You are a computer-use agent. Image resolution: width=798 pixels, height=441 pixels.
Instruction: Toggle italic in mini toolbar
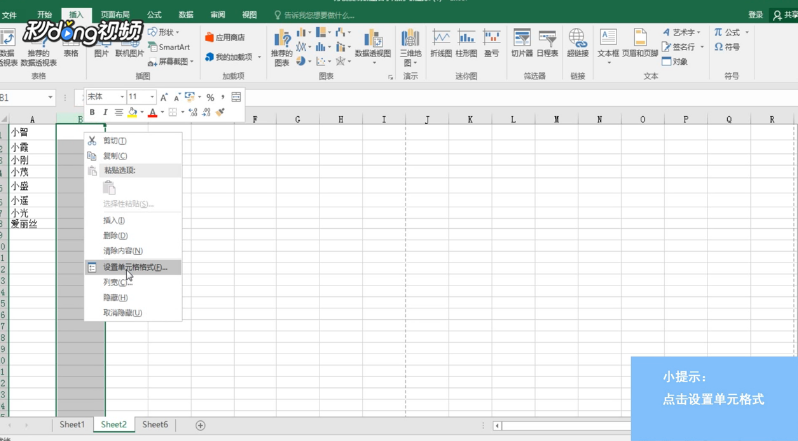coord(105,112)
